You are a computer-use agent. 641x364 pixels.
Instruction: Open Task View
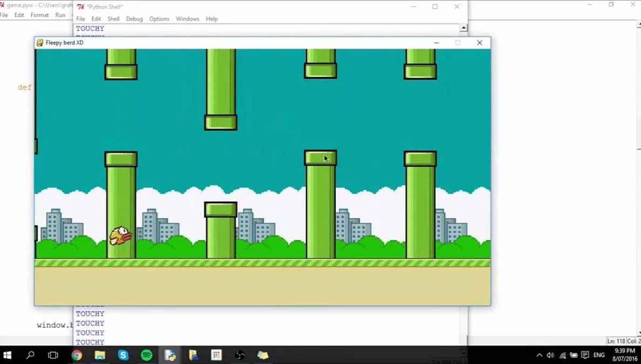pyautogui.click(x=52, y=355)
